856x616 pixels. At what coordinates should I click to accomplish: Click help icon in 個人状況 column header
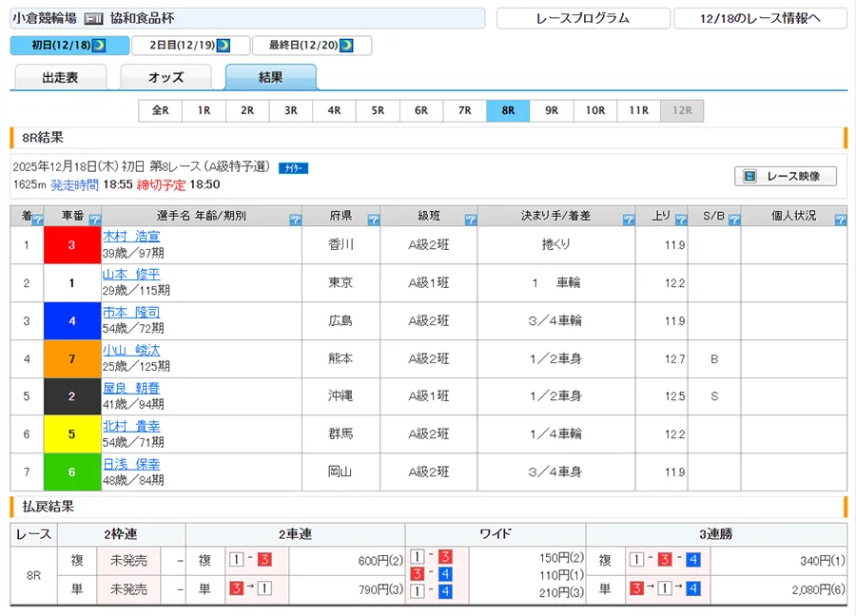coord(840,220)
